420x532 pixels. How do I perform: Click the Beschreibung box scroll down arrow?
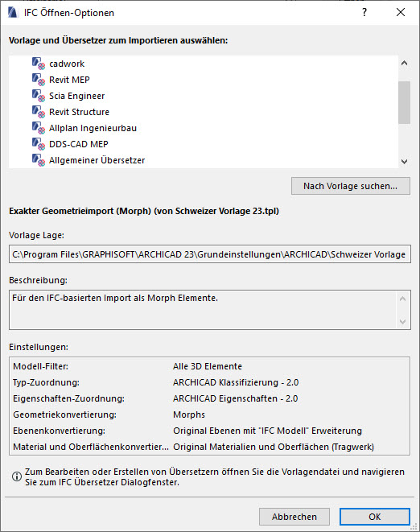point(402,321)
